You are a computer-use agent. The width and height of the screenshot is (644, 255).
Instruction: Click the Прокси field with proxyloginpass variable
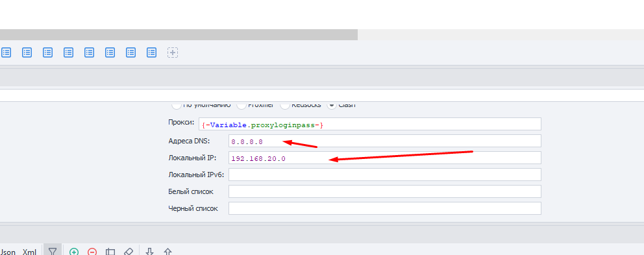point(369,124)
